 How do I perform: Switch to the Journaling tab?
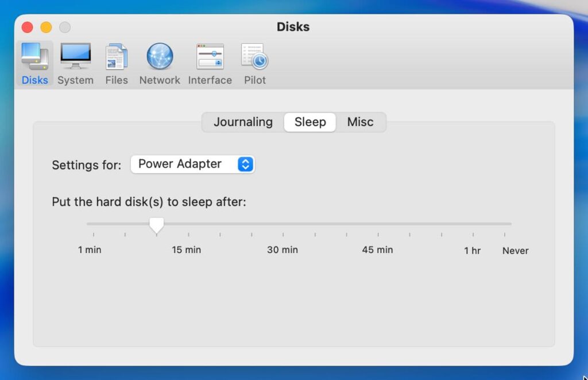tap(243, 122)
